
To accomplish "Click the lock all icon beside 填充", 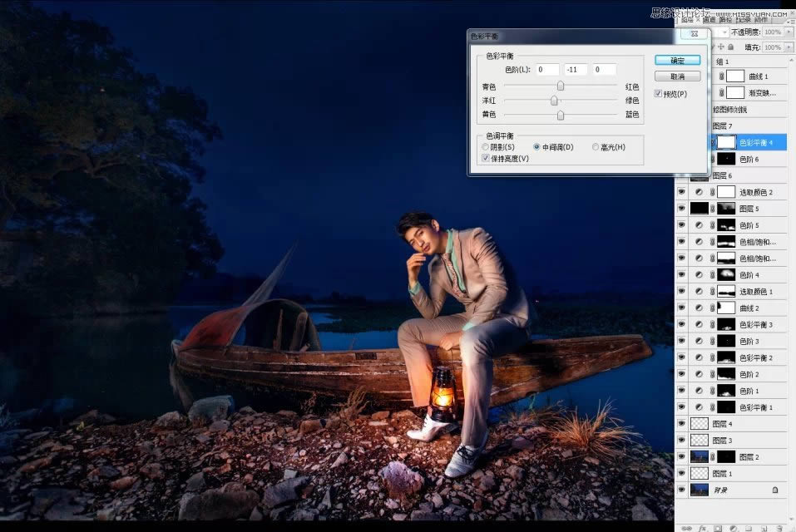I will pyautogui.click(x=730, y=47).
